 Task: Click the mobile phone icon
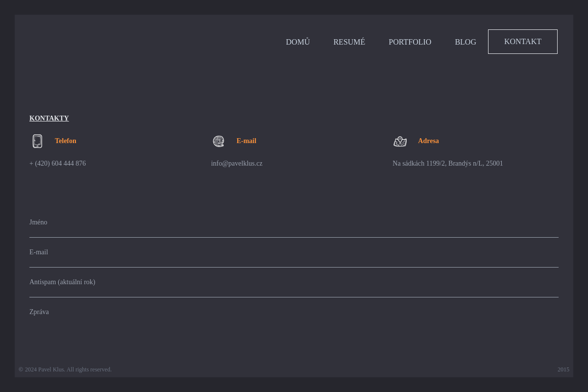(x=37, y=141)
